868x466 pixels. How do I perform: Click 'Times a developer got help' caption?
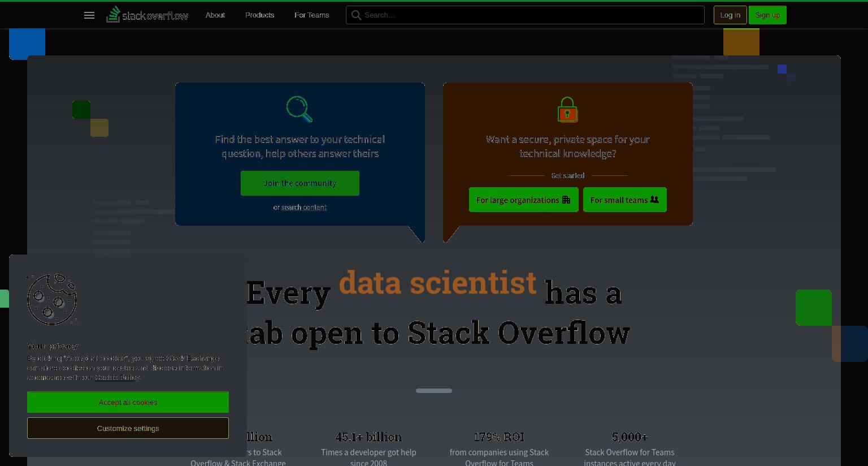click(368, 452)
